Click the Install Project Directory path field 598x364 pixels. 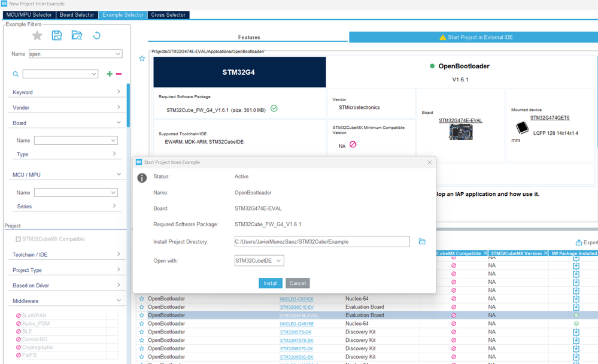[322, 241]
